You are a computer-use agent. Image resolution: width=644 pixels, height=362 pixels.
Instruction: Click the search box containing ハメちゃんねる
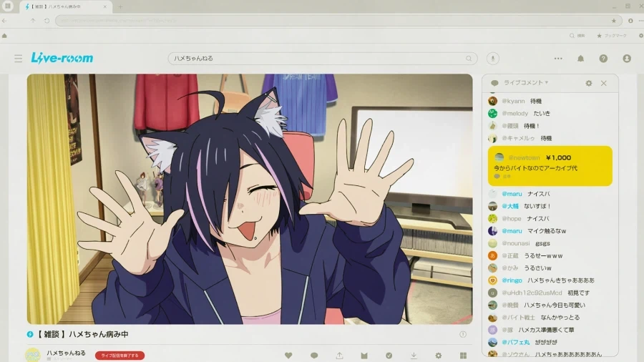point(323,59)
